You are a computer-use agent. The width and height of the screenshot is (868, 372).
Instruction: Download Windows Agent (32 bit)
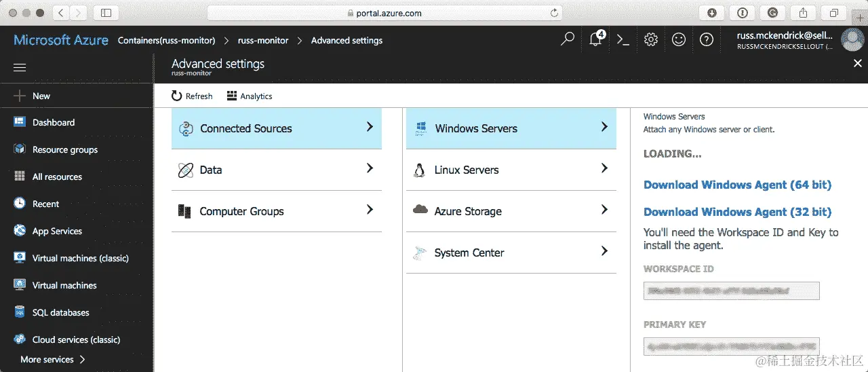tap(737, 212)
